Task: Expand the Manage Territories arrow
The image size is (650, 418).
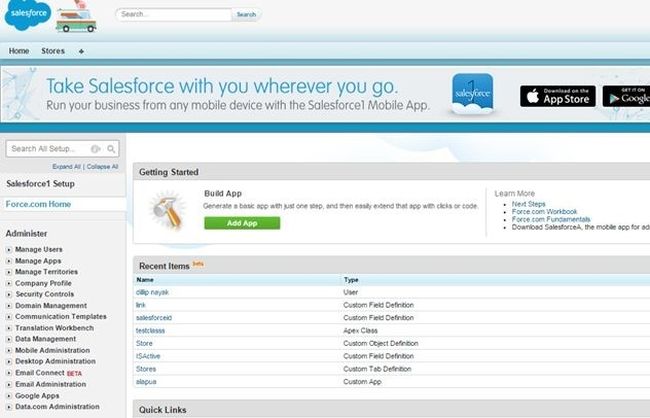Action: 9,272
